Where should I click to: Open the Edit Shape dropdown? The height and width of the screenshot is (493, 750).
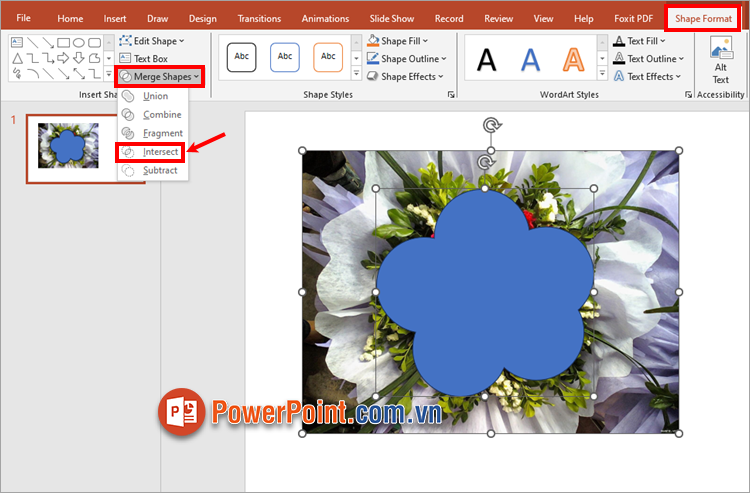152,41
